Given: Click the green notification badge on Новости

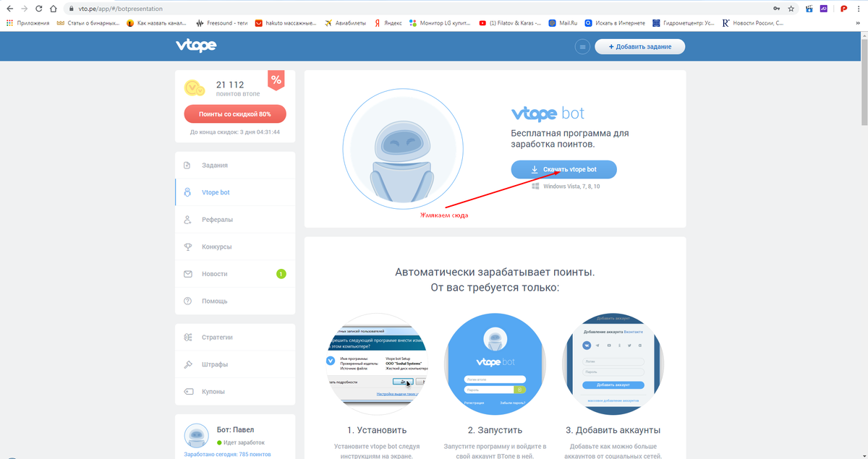Looking at the screenshot, I should [281, 274].
